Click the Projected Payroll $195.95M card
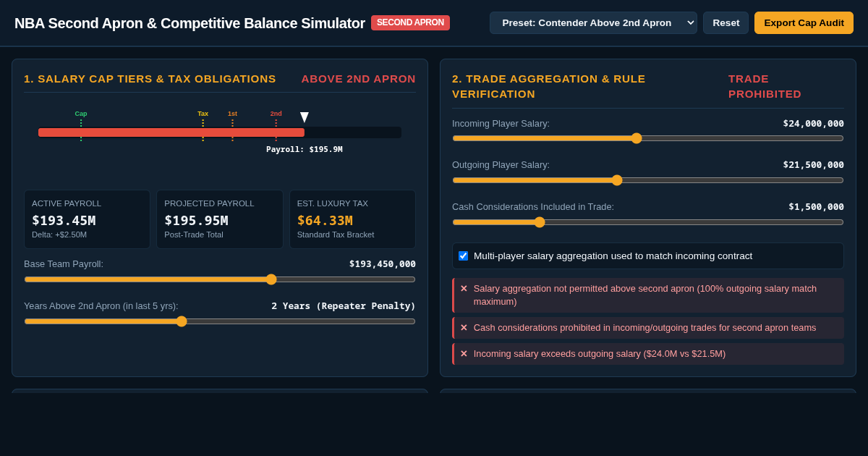This screenshot has width=868, height=456. point(220,219)
